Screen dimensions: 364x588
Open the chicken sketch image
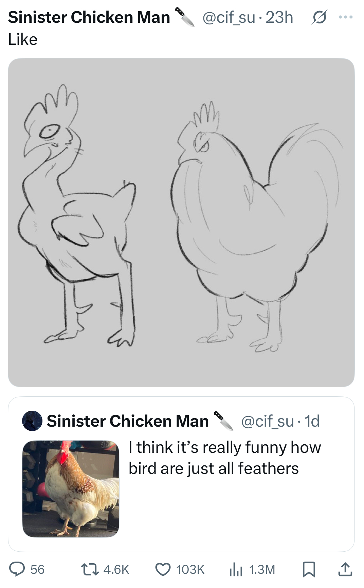pos(181,222)
